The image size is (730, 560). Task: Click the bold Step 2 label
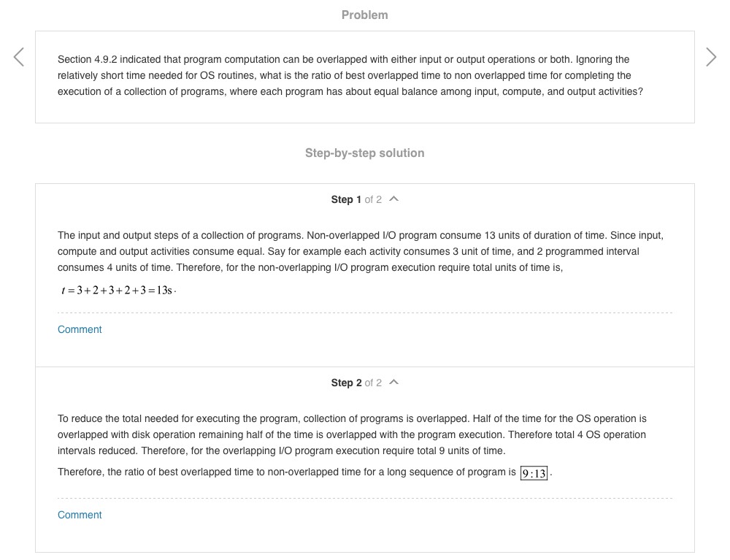coord(346,383)
